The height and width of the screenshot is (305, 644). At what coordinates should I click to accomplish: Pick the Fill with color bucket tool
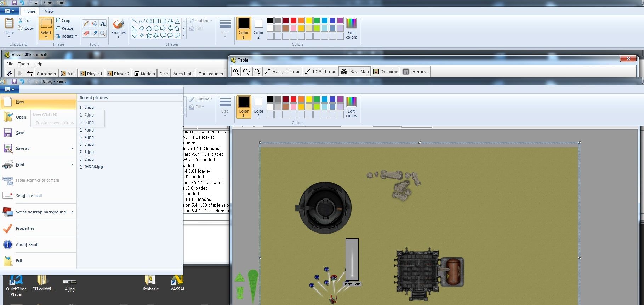pyautogui.click(x=94, y=24)
